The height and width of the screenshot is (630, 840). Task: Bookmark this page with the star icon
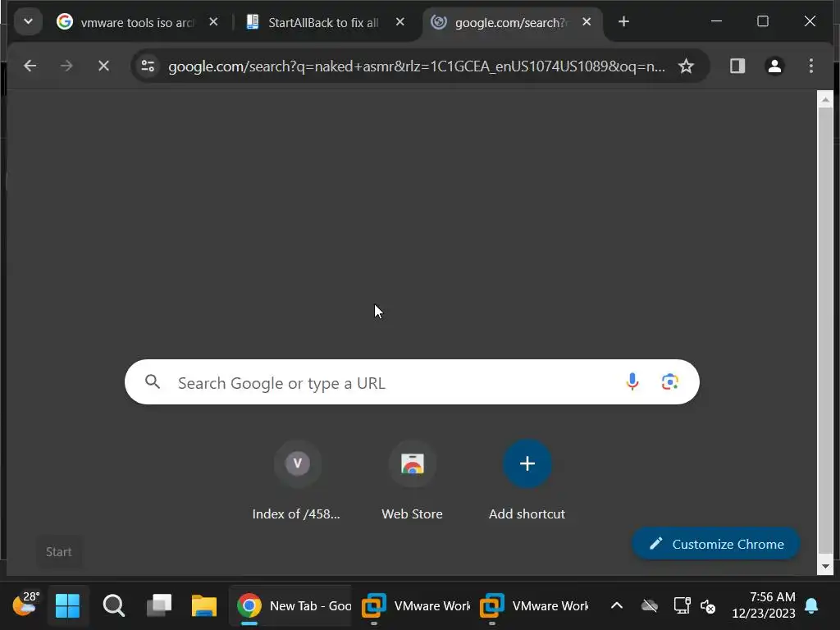pyautogui.click(x=686, y=66)
